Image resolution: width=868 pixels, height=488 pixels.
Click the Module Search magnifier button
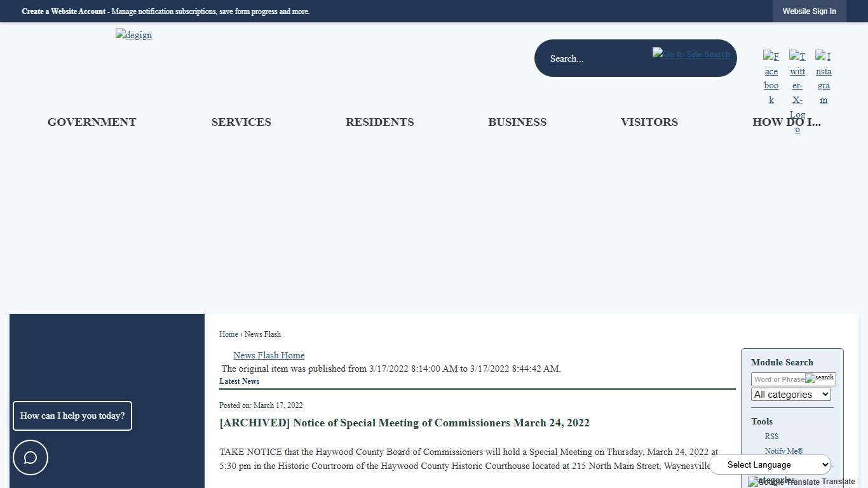(x=820, y=378)
